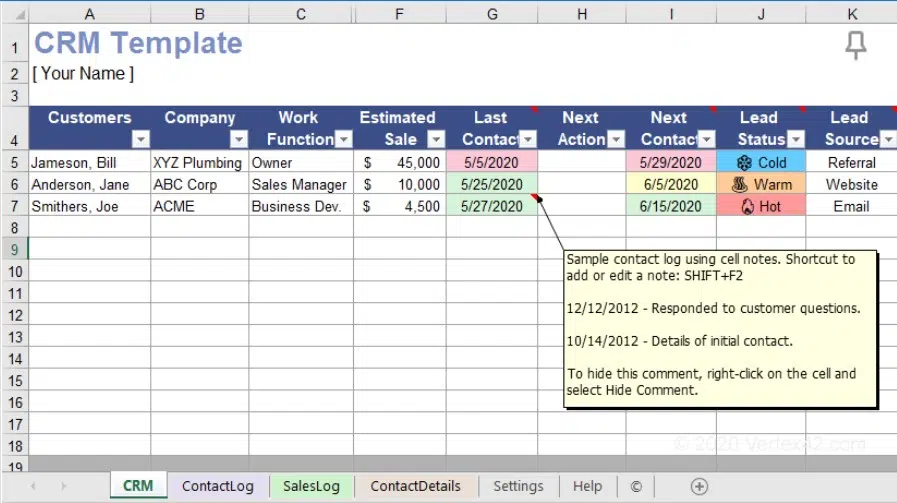Open the Next Contact filter dropdown
Image resolution: width=897 pixels, height=503 pixels.
point(707,139)
